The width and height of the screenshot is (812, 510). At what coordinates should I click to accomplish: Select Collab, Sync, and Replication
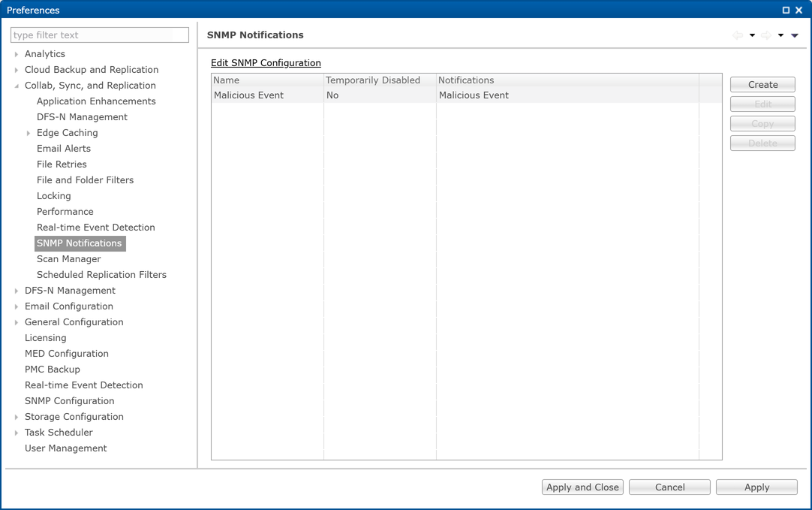point(90,86)
